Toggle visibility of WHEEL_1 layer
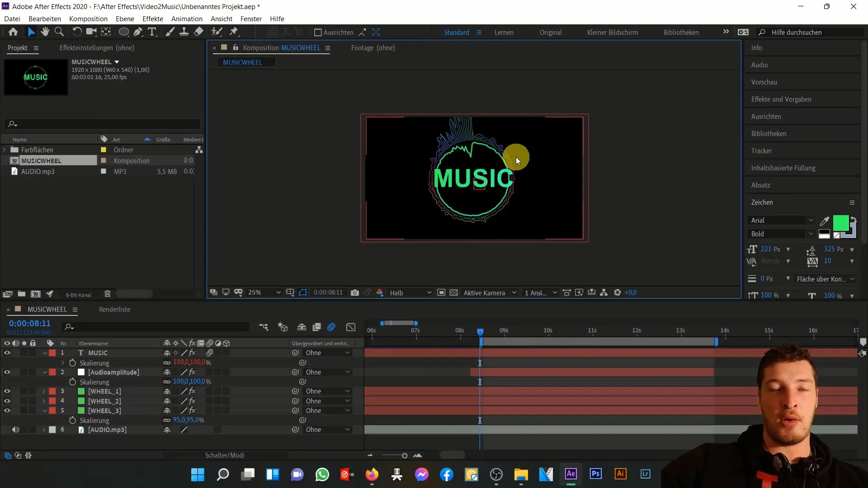868x488 pixels. (x=7, y=391)
